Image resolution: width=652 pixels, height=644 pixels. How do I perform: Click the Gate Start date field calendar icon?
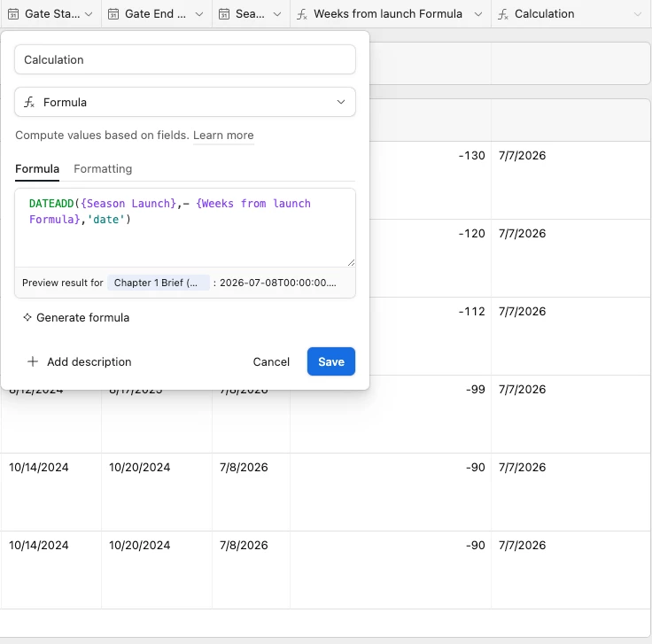[x=13, y=14]
